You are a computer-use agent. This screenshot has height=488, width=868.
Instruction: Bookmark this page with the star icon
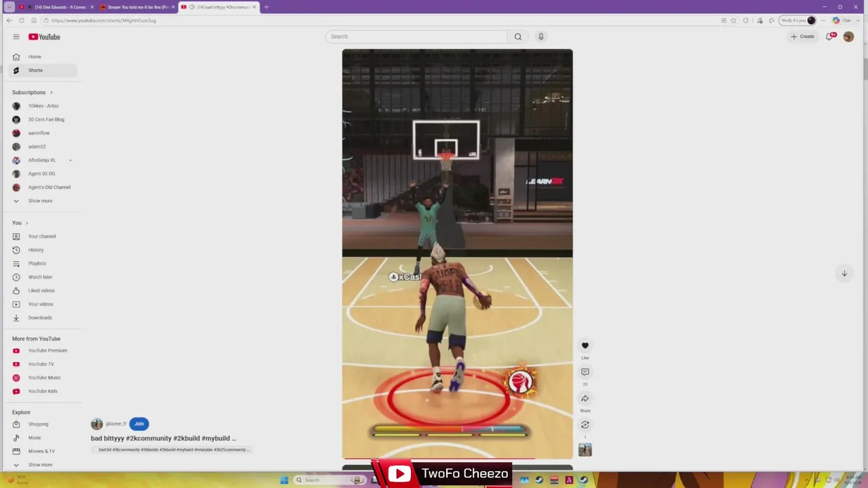pos(733,20)
